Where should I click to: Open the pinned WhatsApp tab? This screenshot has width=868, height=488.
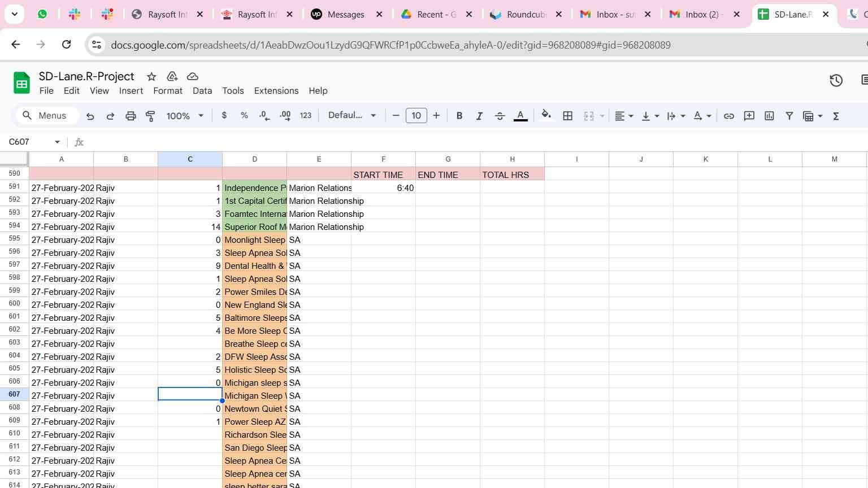point(42,15)
